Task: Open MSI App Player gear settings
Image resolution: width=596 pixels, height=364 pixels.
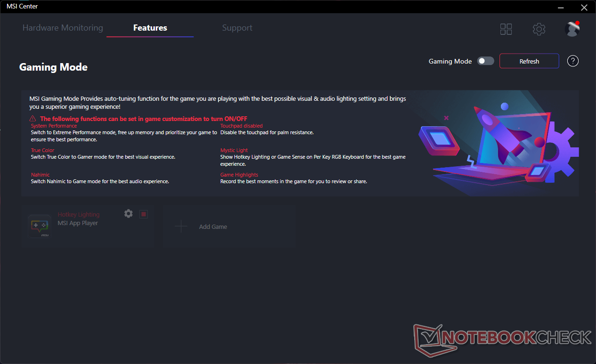Action: (x=129, y=214)
